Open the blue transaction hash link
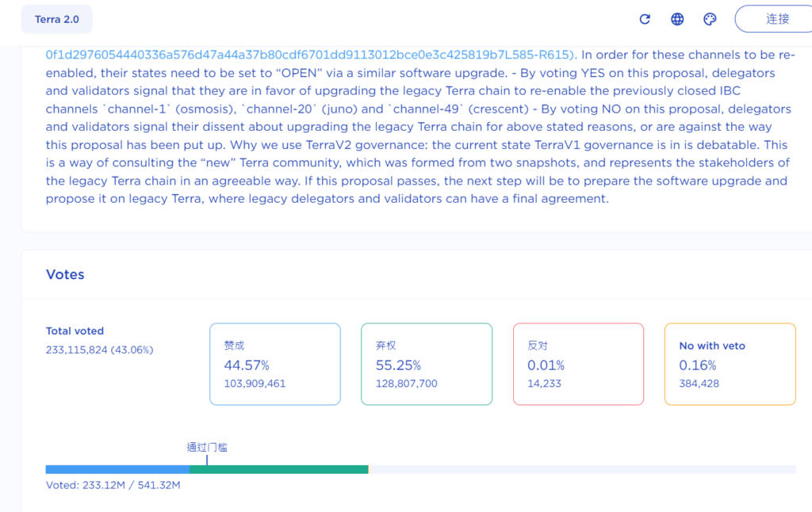 [311, 55]
